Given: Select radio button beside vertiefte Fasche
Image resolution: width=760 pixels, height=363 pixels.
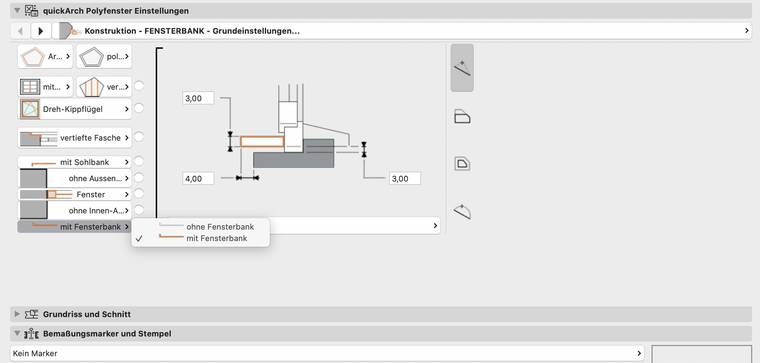Looking at the screenshot, I should (139, 137).
